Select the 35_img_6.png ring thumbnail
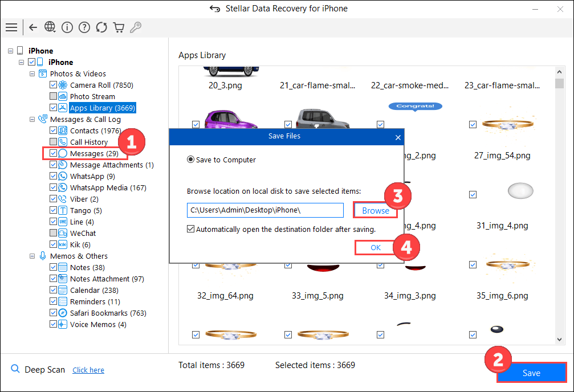This screenshot has width=574, height=392. (x=508, y=264)
